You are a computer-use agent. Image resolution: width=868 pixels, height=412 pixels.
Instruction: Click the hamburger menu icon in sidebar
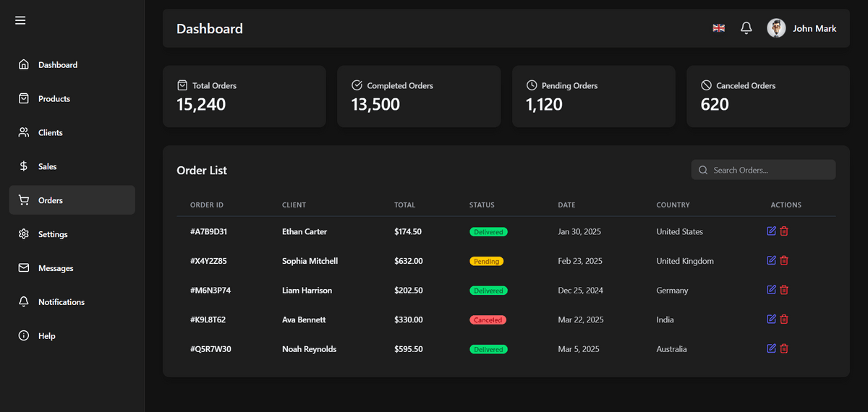click(20, 20)
